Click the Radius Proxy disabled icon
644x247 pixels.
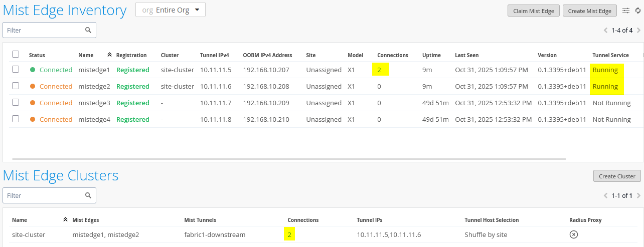[x=574, y=234]
